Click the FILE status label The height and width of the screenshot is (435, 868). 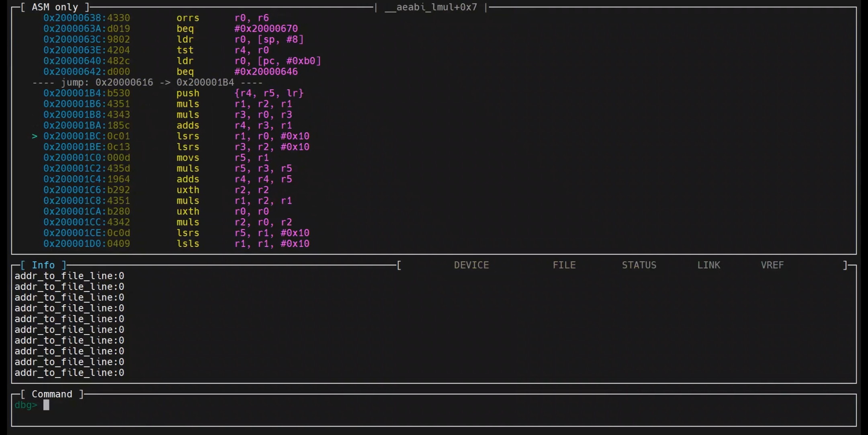click(x=564, y=265)
